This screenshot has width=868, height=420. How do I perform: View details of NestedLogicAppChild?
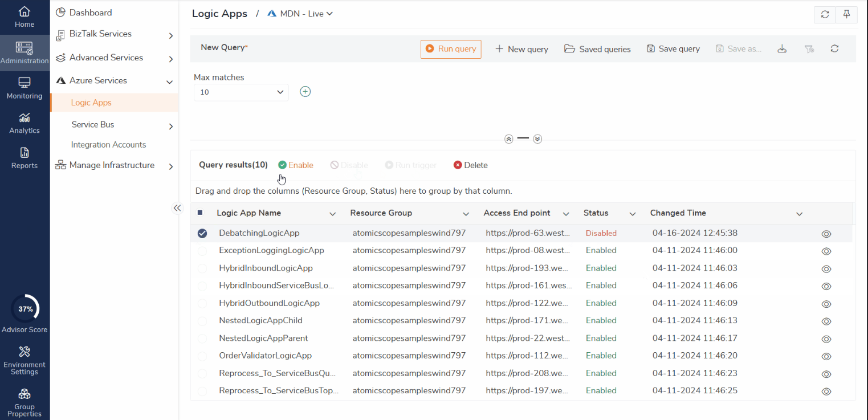[826, 321]
